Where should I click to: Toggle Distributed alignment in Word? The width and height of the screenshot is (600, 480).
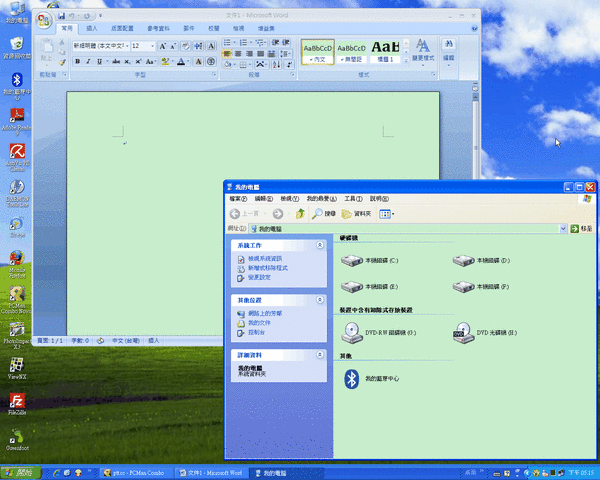[271, 54]
